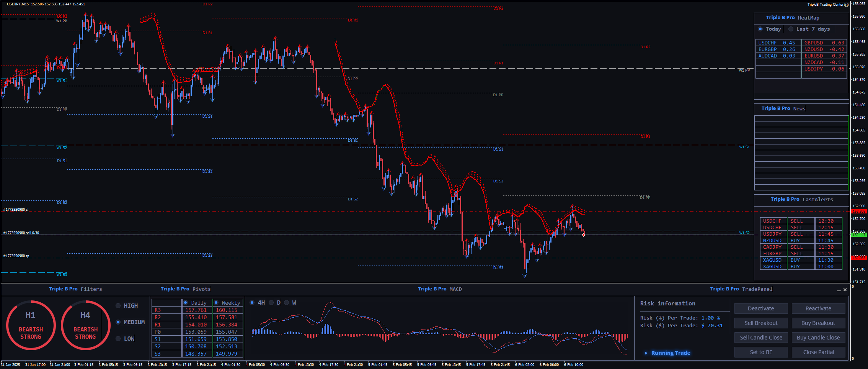Click the smiley face Expert Advisor icon
Image resolution: width=868 pixels, height=369 pixels.
(846, 5)
